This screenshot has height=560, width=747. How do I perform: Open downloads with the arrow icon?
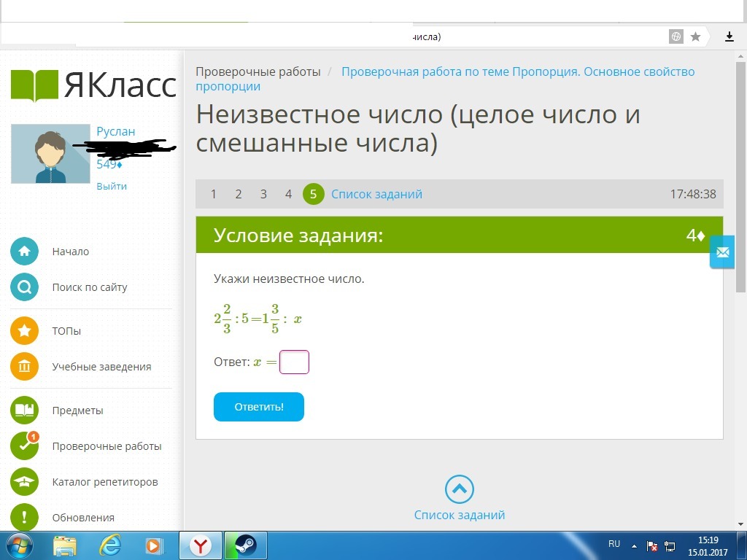coord(729,36)
